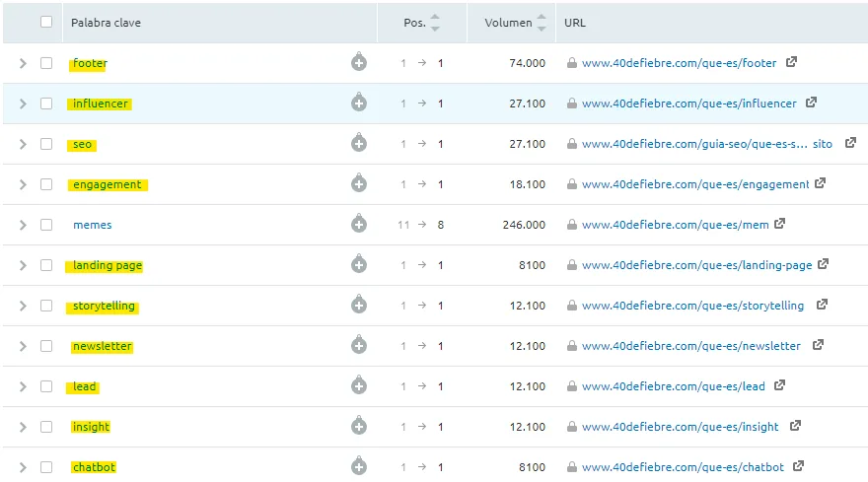The width and height of the screenshot is (868, 482).
Task: Expand the insight row chevron
Action: (x=24, y=427)
